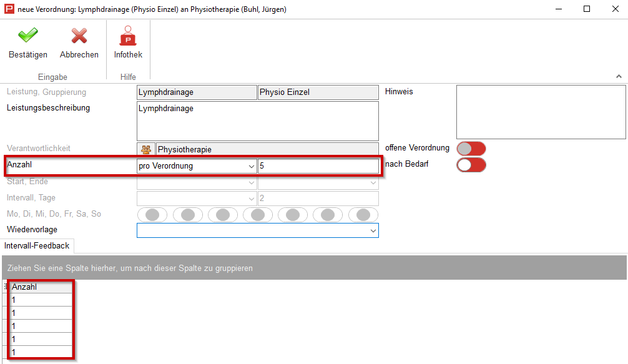Click the Leistungsbeschreibung text area
The width and height of the screenshot is (628, 364).
click(x=257, y=121)
